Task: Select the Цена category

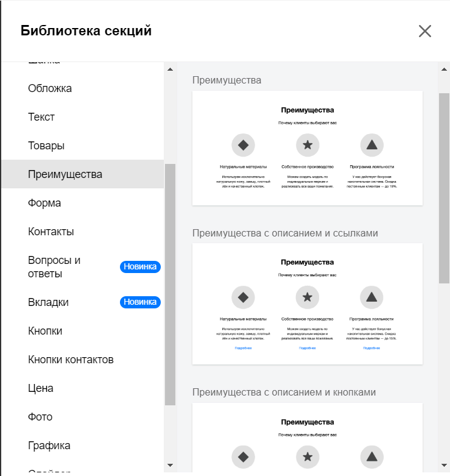Action: (83, 388)
